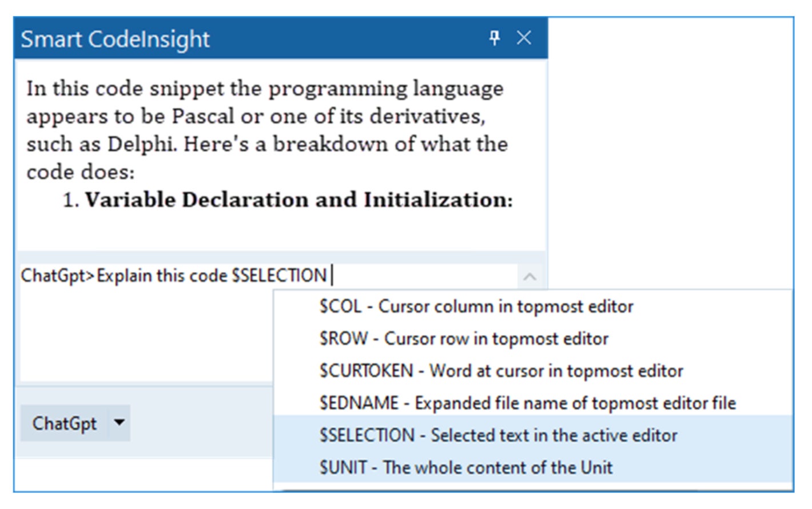Select $SELECTION from the suggestion list
812x509 pixels.
[x=497, y=435]
